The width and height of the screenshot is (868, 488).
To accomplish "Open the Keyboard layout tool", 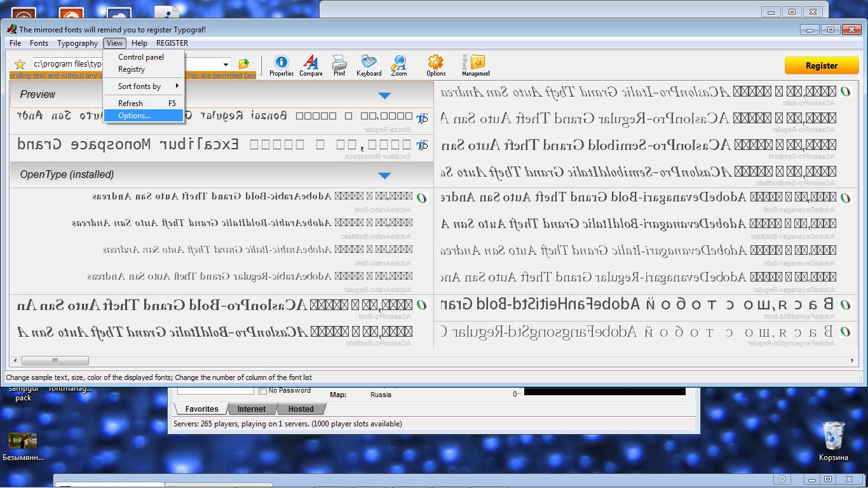I will [x=369, y=63].
